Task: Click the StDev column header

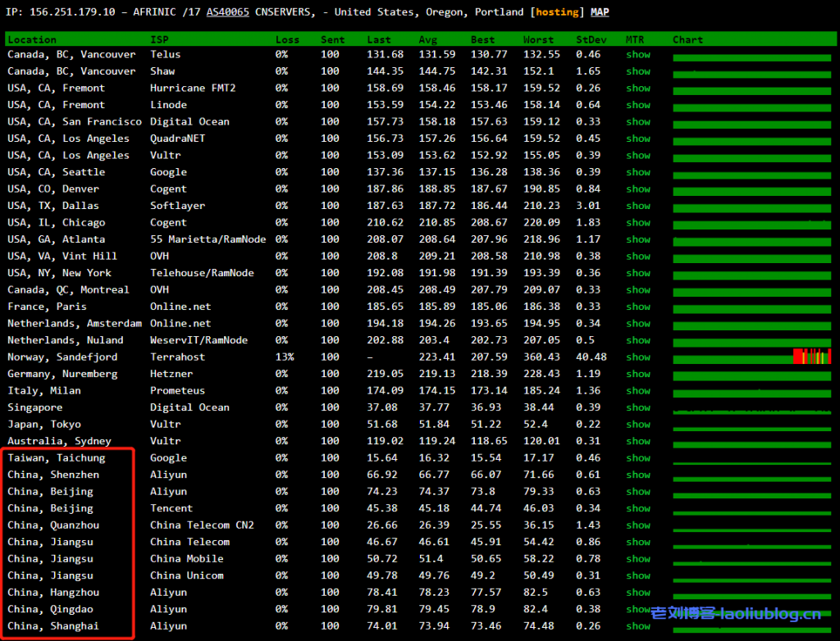Action: click(591, 39)
